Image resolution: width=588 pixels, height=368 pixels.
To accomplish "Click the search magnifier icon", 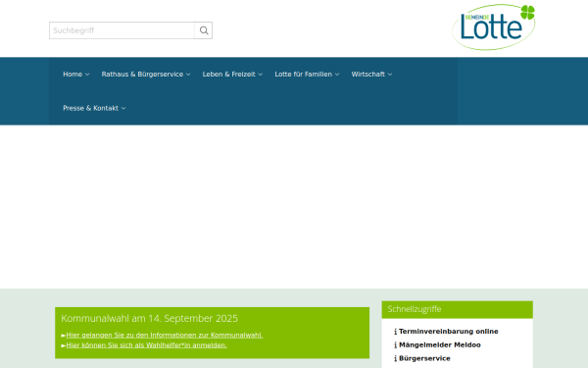I will pyautogui.click(x=204, y=30).
